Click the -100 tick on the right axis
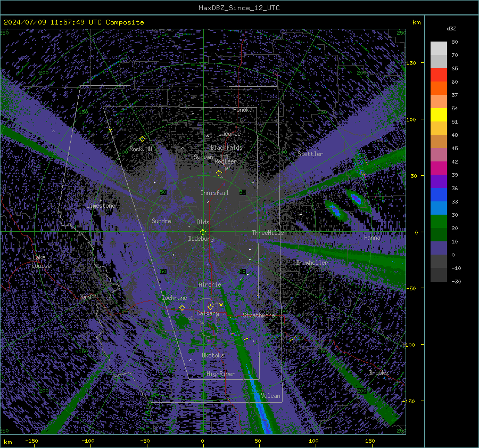Screen dimensions: 479x448 pyautogui.click(x=408, y=345)
